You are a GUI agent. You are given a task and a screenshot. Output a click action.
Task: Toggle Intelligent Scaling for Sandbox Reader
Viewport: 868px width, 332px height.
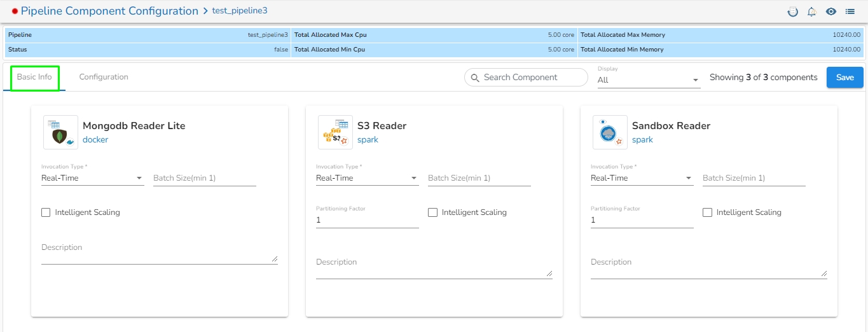pyautogui.click(x=707, y=212)
